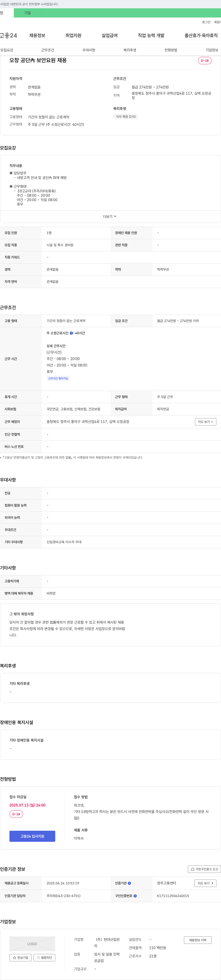
Task: Jump to the 근무조건 section tab
Action: tap(48, 50)
